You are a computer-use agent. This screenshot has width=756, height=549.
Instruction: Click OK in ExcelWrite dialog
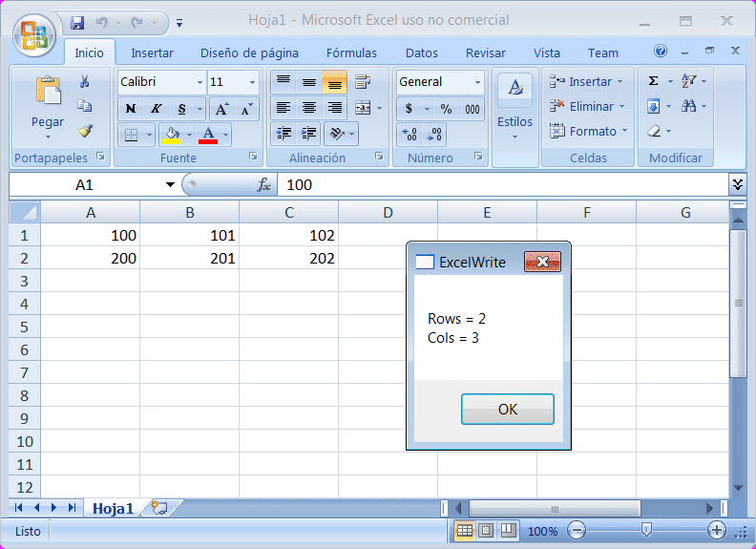(507, 409)
